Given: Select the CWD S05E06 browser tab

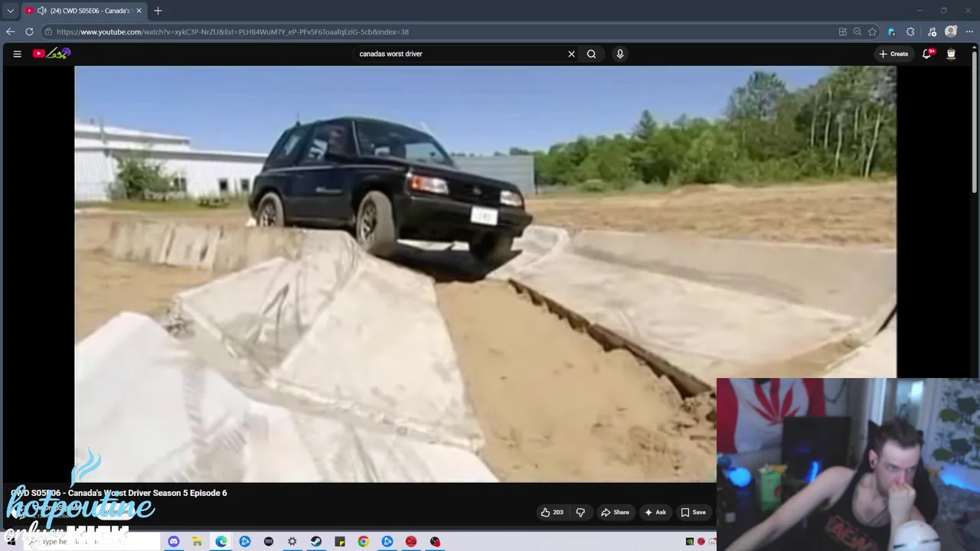Looking at the screenshot, I should pyautogui.click(x=83, y=11).
